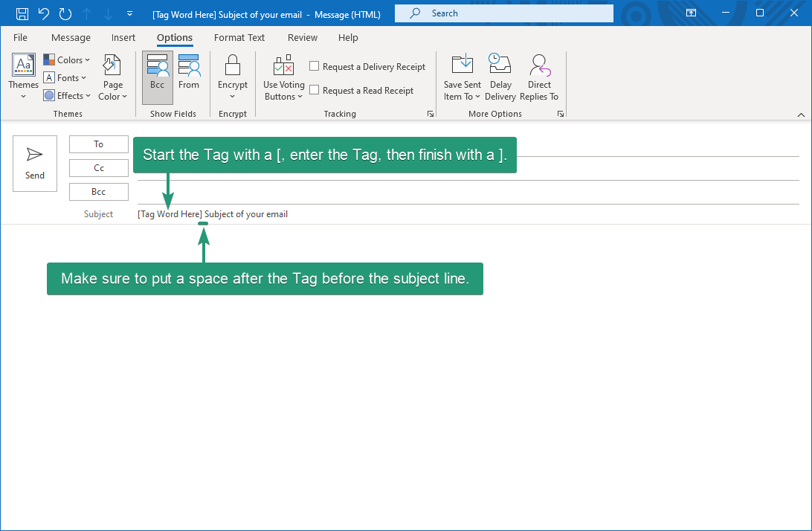Click the Save icon in title bar

coord(22,13)
